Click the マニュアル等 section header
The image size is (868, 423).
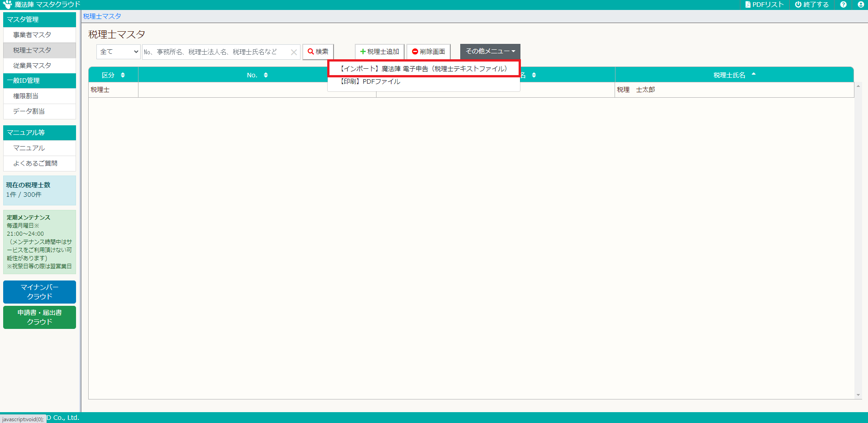[39, 133]
